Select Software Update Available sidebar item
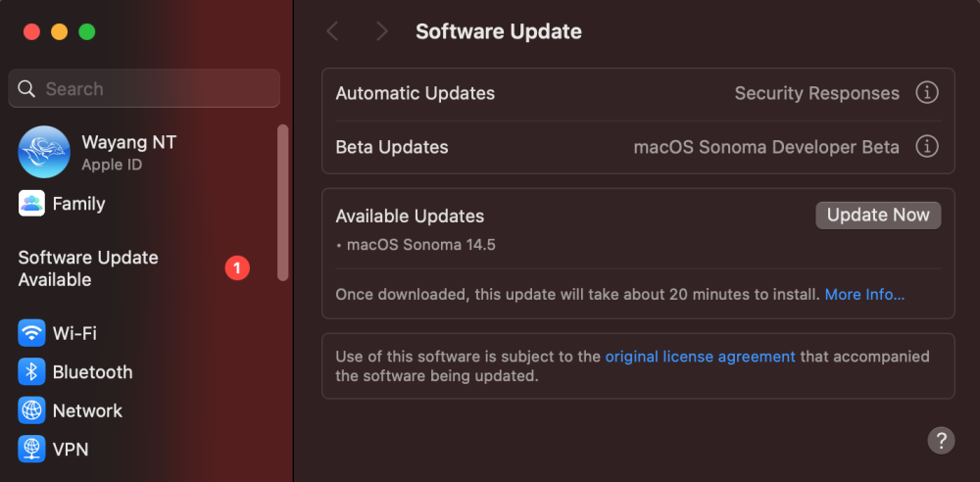This screenshot has width=980, height=482. click(134, 268)
